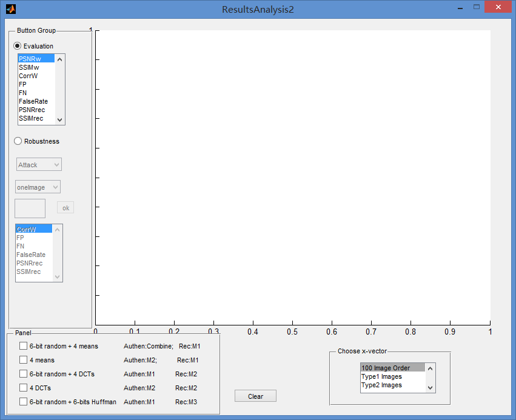The image size is (516, 420).
Task: Select the Evaluation radio button
Action: pyautogui.click(x=18, y=46)
